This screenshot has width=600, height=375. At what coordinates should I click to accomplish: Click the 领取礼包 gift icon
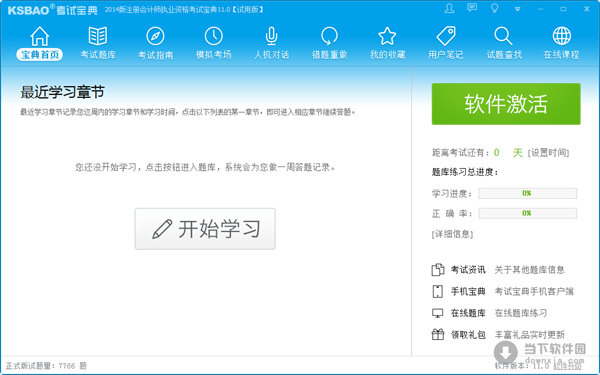pos(438,334)
